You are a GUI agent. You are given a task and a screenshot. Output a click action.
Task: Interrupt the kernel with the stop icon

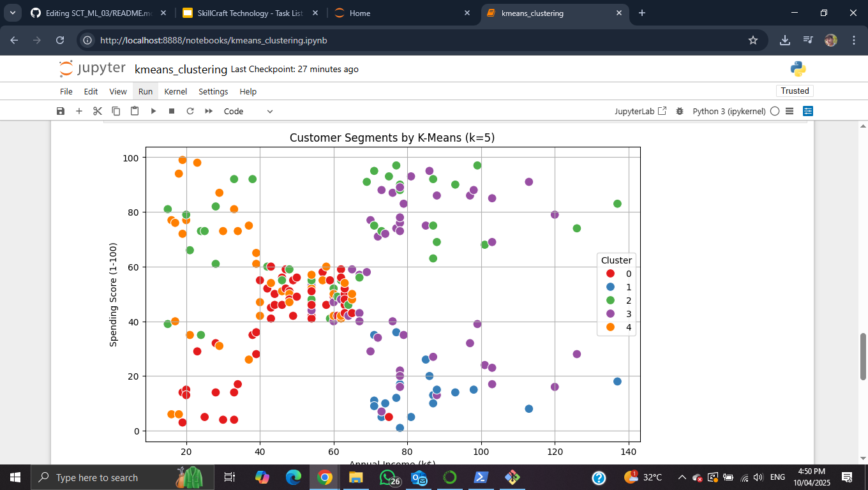coord(172,111)
